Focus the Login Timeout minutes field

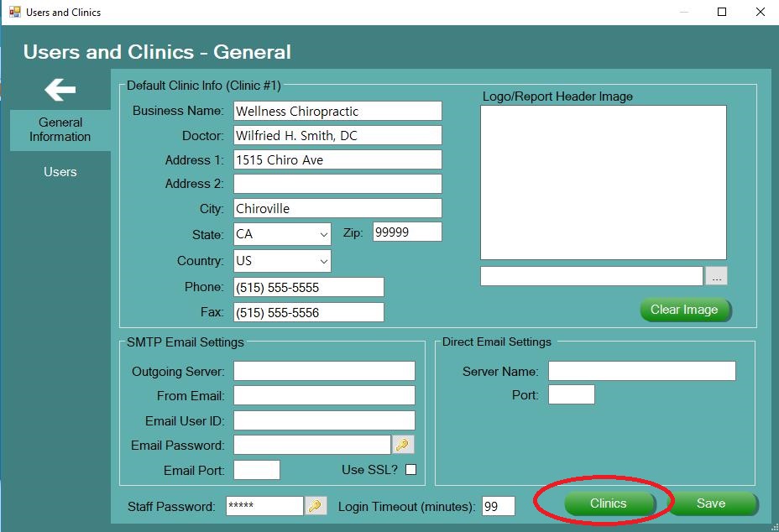(x=498, y=505)
